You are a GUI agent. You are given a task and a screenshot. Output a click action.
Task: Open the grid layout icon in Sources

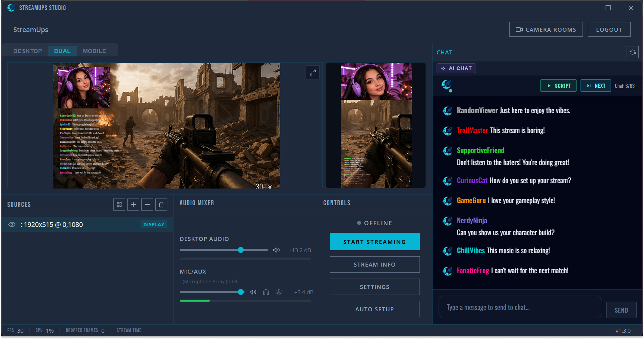[x=119, y=204]
